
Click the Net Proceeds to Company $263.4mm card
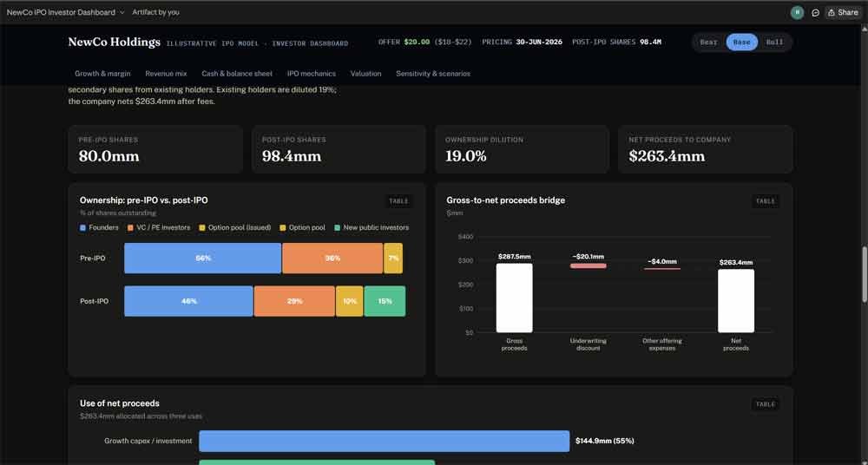point(705,149)
